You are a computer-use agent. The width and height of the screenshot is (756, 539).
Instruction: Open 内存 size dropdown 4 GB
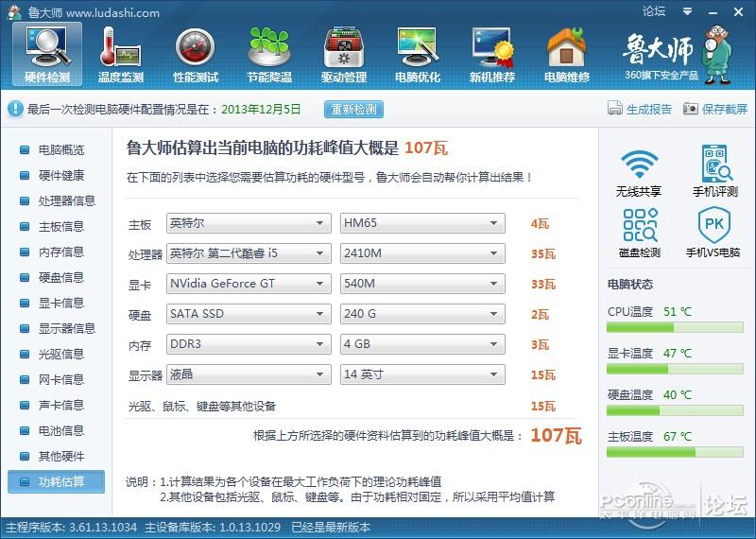point(422,344)
